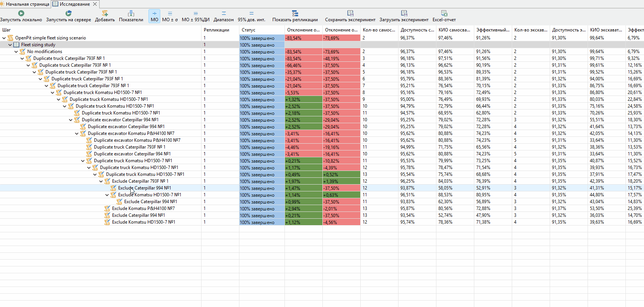Collapse OpenPit simple fleet sizing scenario
644x307 pixels.
(x=4, y=38)
